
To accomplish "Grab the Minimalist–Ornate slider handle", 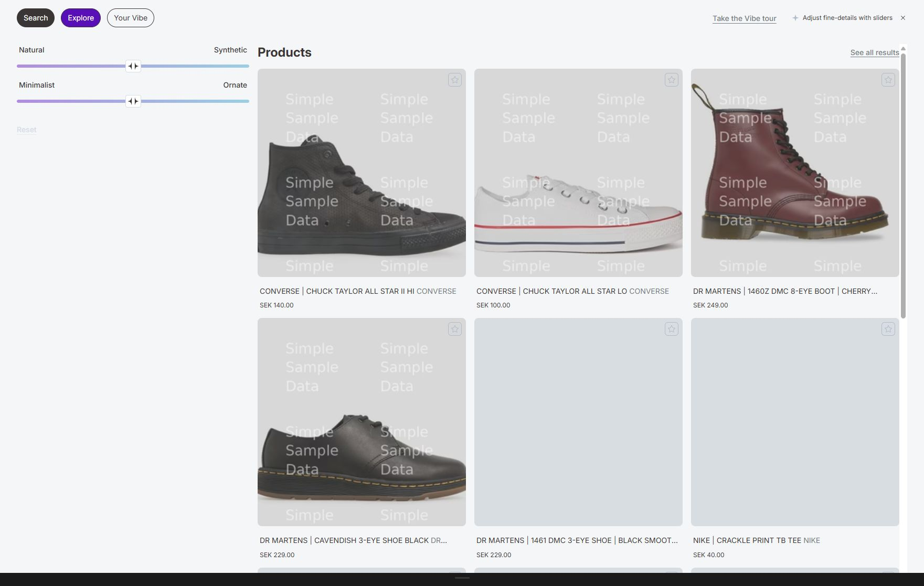I will (x=133, y=101).
